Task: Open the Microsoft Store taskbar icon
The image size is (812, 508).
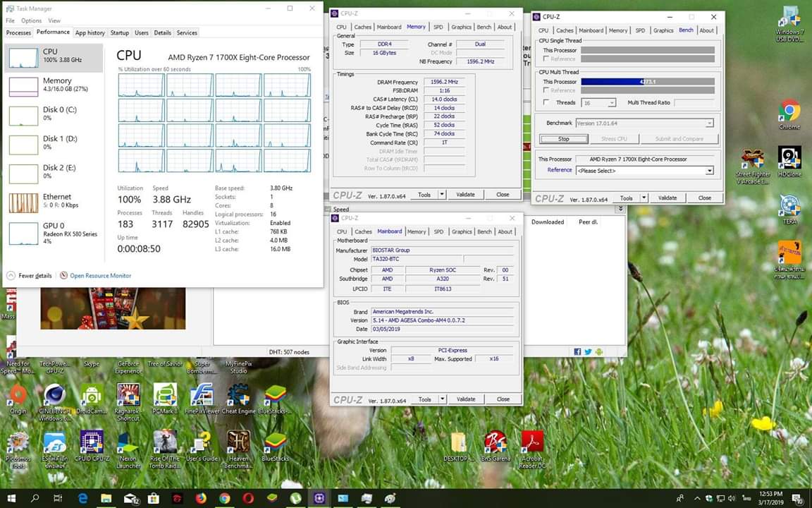Action: tap(153, 498)
